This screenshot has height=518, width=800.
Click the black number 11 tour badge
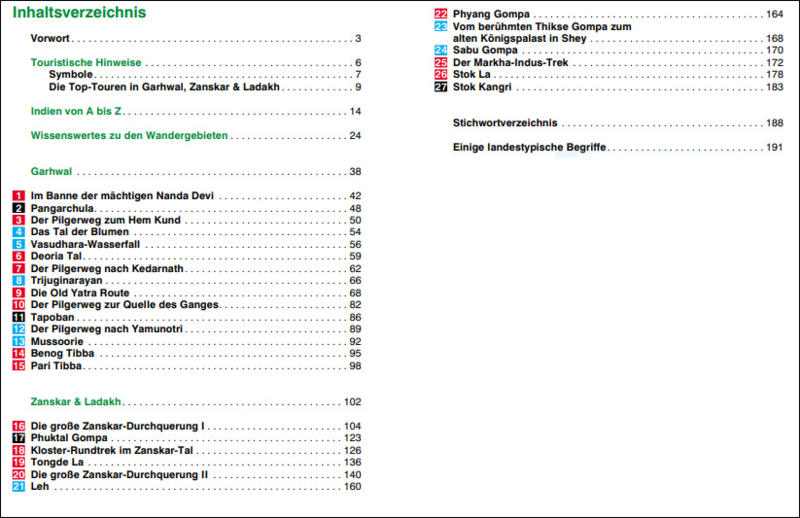18,317
